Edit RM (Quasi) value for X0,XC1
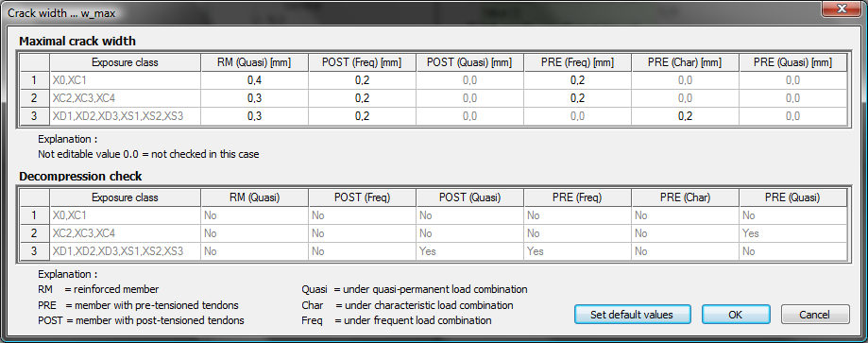This screenshot has height=343, width=868. (x=254, y=80)
